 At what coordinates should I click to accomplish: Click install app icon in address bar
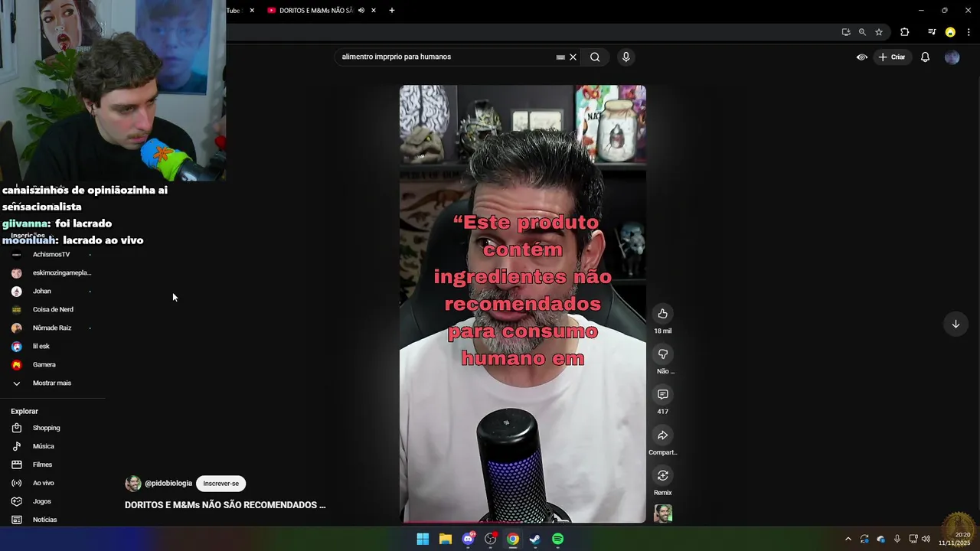846,32
